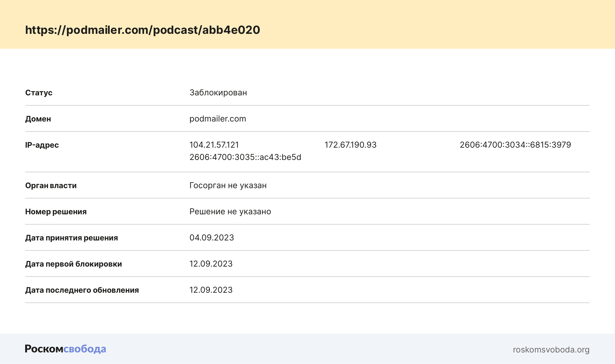Viewport: 615px width, 364px height.
Task: Click IPv6 address ending in ac43:be5d
Action: pyautogui.click(x=245, y=157)
